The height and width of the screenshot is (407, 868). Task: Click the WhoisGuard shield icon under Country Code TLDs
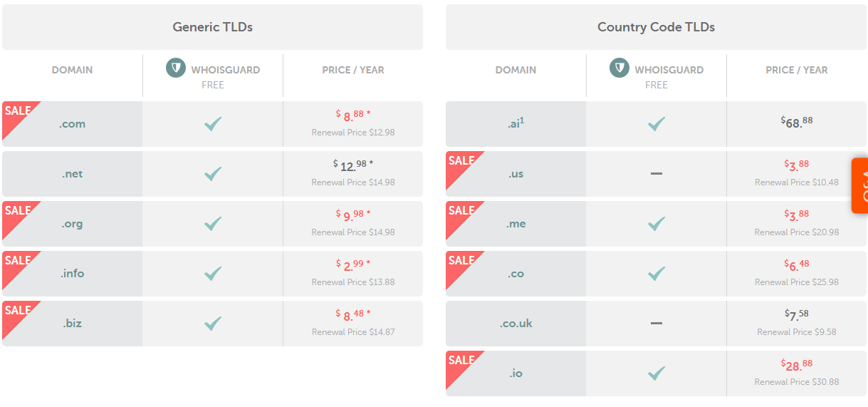619,69
